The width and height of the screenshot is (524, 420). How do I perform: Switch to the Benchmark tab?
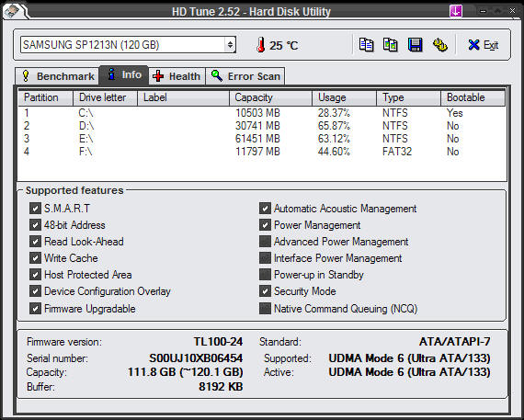[x=58, y=76]
